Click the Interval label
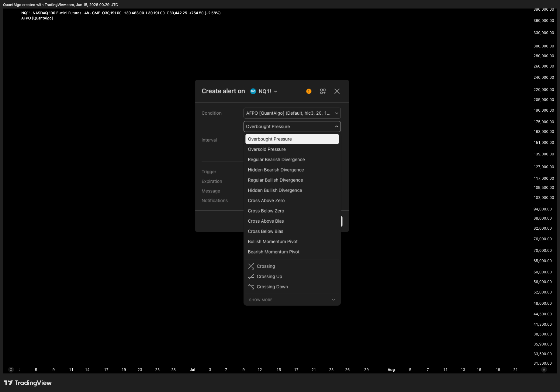Image resolution: width=560 pixels, height=392 pixels. click(209, 140)
